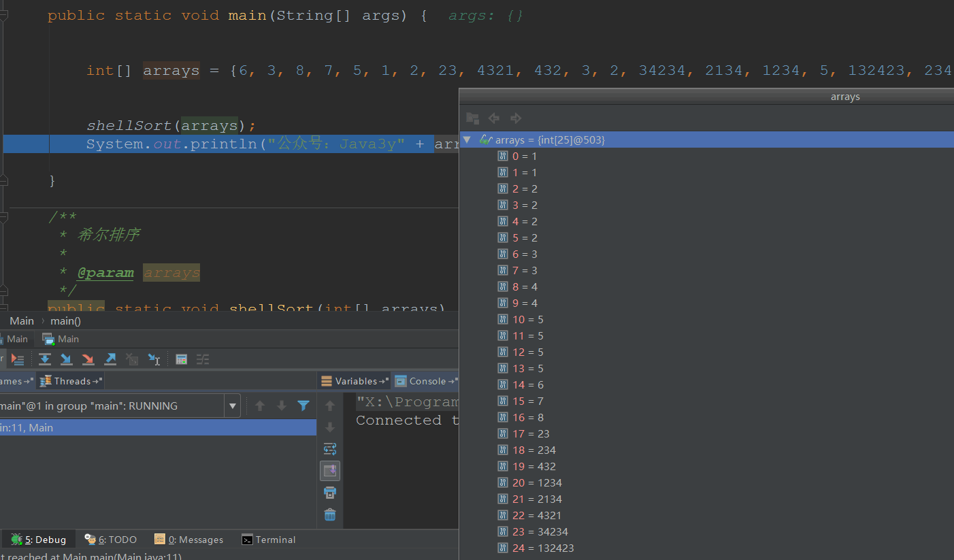The image size is (954, 560).
Task: Click first toolbar icon in arrays popup
Action: pos(472,118)
